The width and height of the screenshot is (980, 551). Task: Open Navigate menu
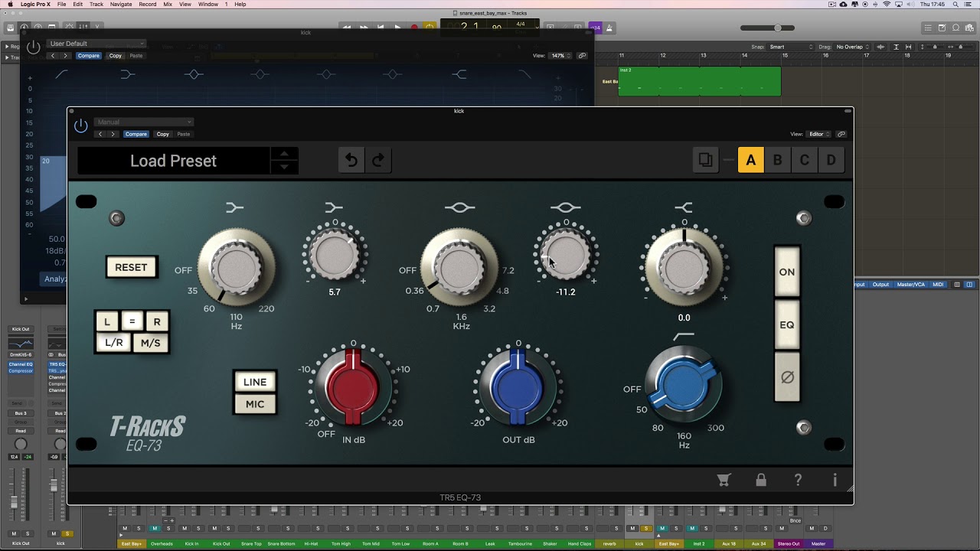[121, 5]
